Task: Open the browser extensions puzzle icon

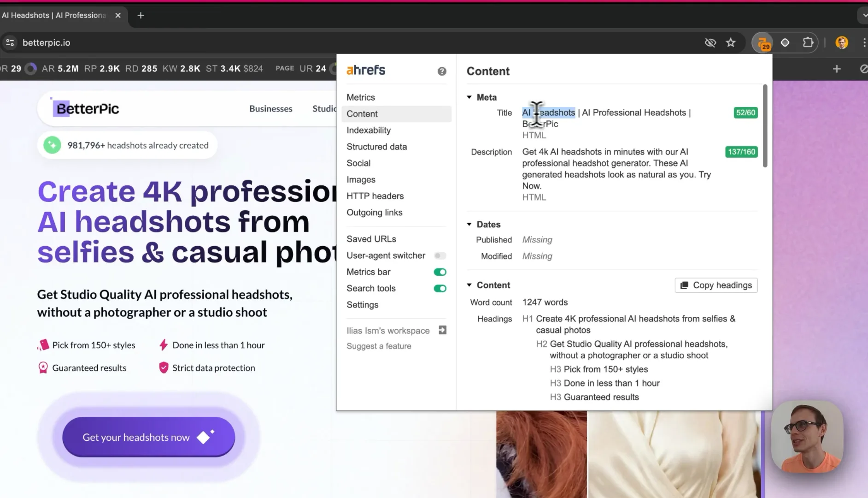Action: coord(808,43)
